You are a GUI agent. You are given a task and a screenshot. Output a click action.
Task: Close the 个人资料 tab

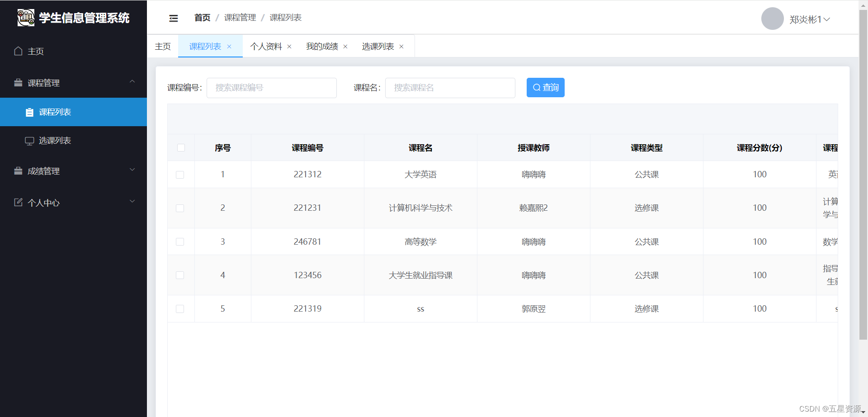pos(289,47)
